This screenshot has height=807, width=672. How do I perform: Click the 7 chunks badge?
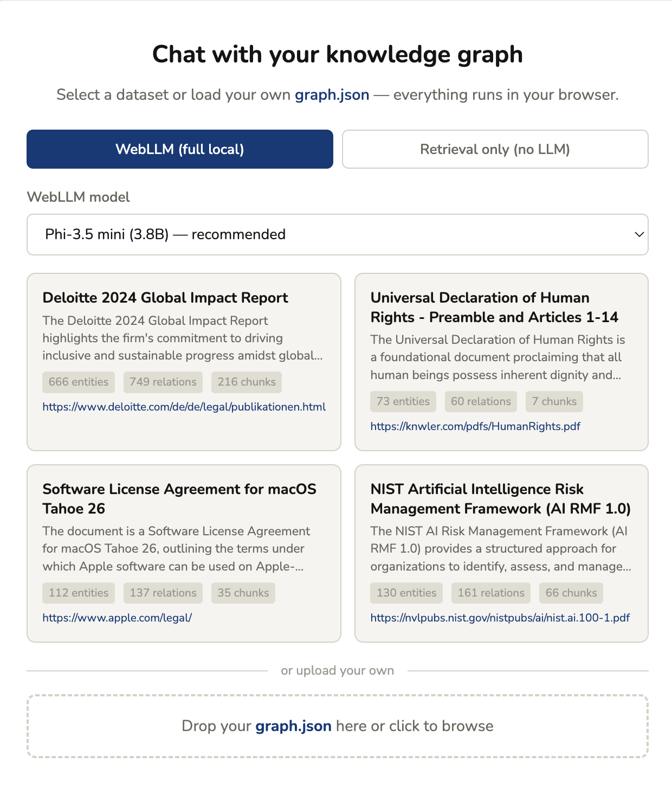pyautogui.click(x=554, y=401)
